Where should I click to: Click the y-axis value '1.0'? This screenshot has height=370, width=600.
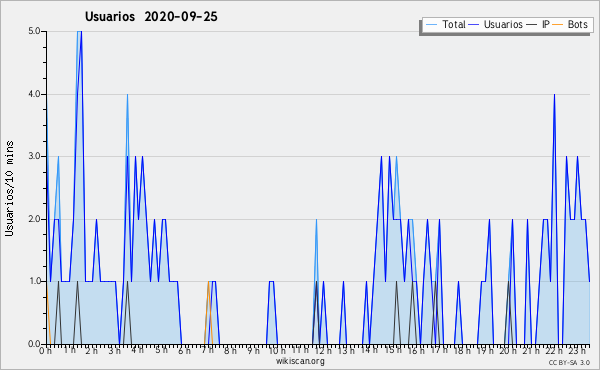[34, 281]
